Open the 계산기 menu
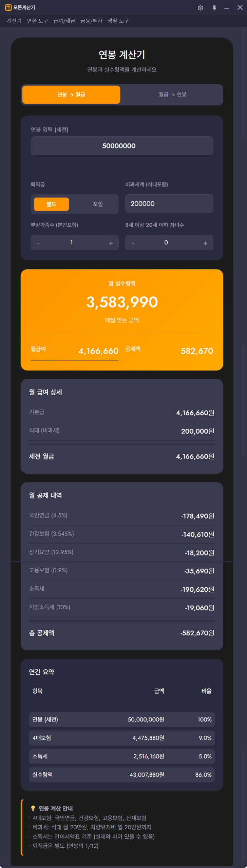247x868 pixels. (x=14, y=21)
